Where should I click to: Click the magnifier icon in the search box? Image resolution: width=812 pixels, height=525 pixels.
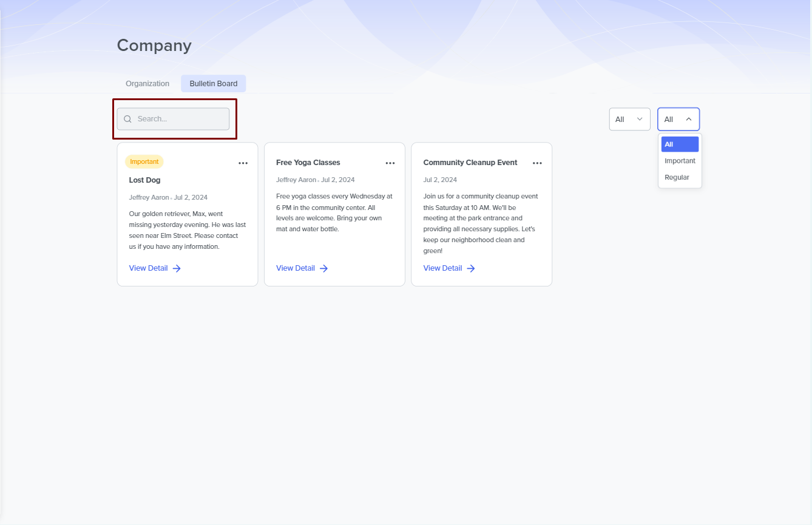click(x=127, y=119)
